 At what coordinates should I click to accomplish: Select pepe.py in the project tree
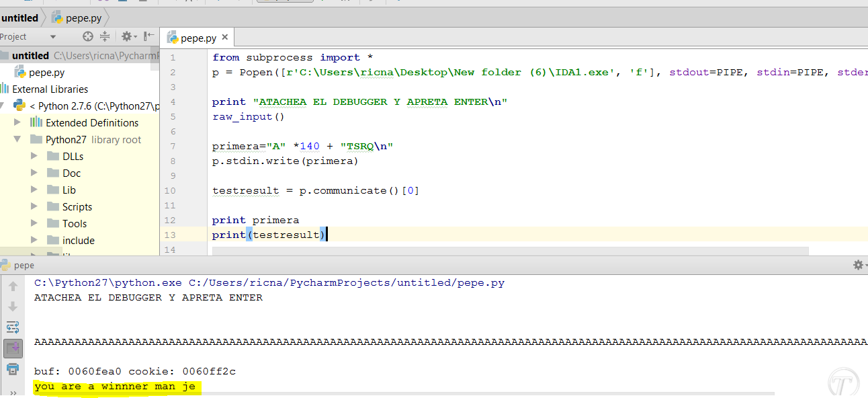46,72
